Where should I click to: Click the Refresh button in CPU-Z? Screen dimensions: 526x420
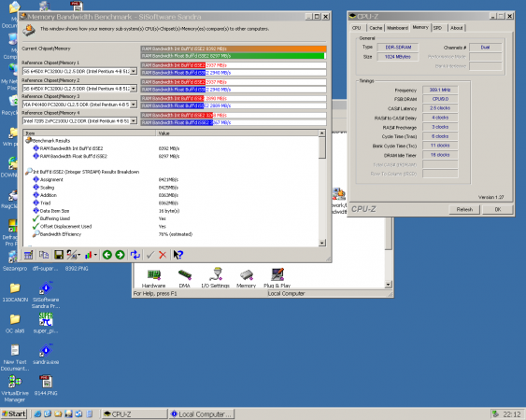(464, 209)
